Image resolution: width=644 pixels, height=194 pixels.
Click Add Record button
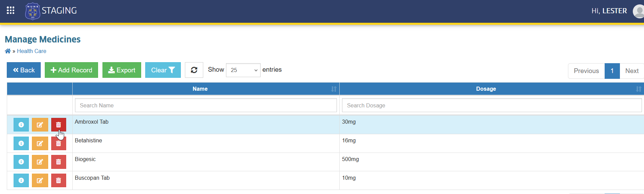tap(71, 70)
